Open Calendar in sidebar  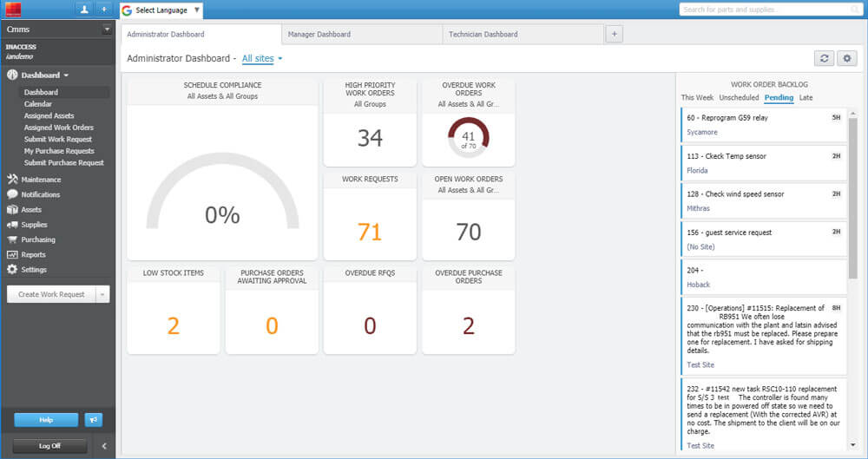(37, 103)
